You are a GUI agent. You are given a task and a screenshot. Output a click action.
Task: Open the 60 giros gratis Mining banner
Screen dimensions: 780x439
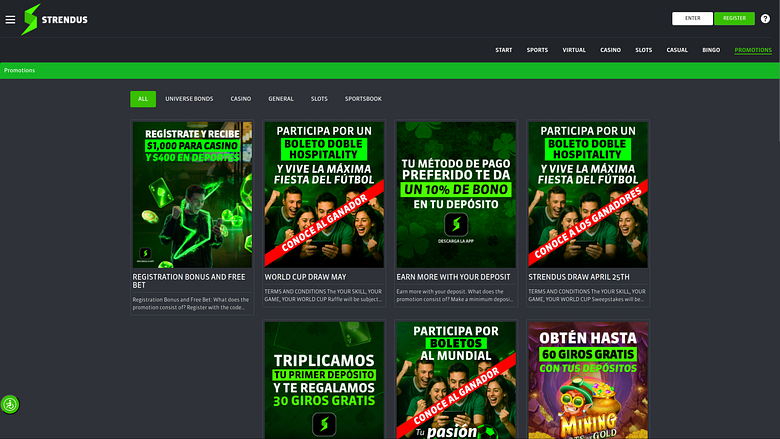(588, 380)
